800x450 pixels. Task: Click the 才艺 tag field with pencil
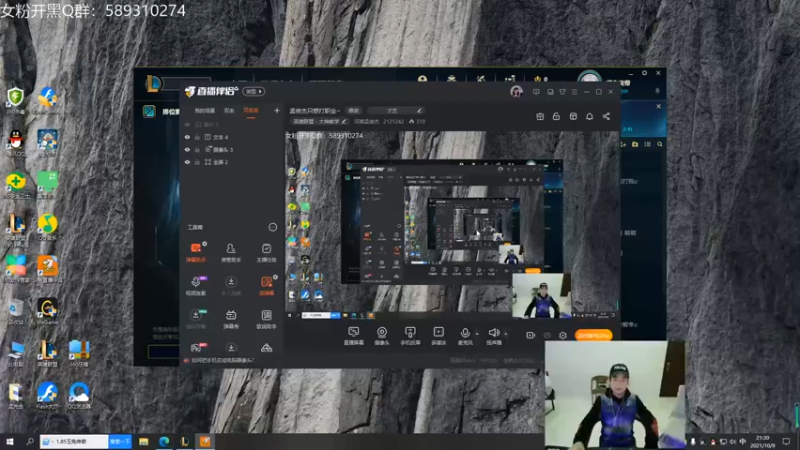click(395, 110)
